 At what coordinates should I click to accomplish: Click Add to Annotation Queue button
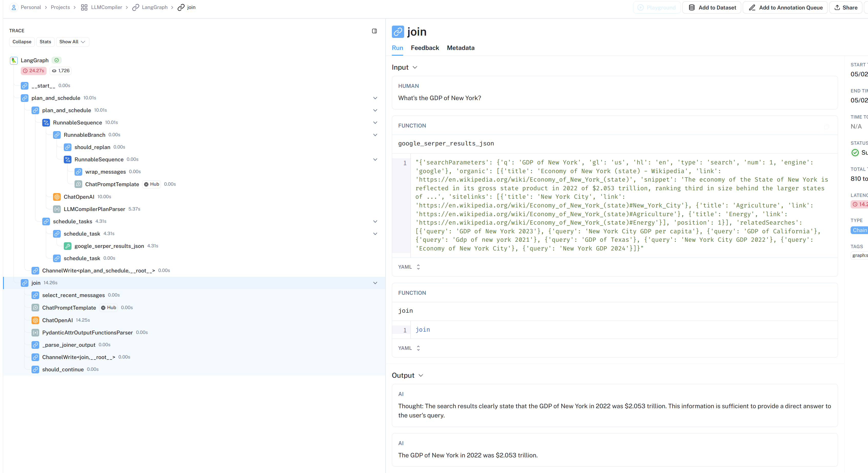click(785, 7)
